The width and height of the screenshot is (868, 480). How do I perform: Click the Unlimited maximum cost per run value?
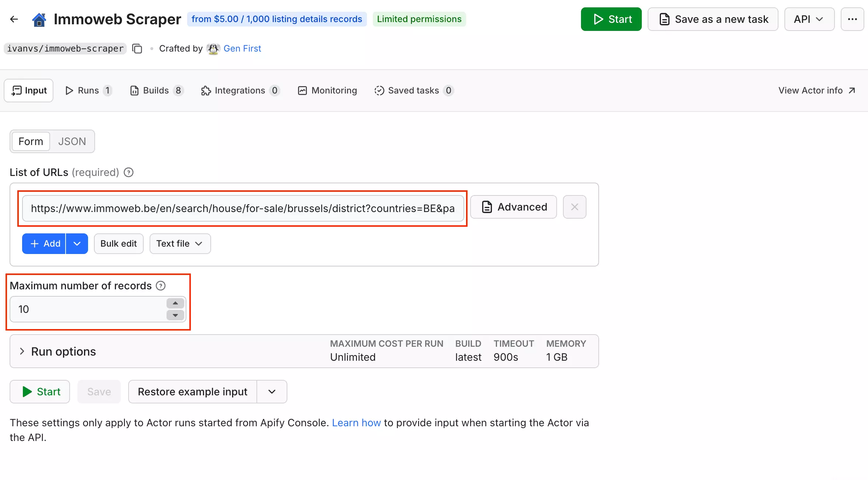click(x=353, y=357)
